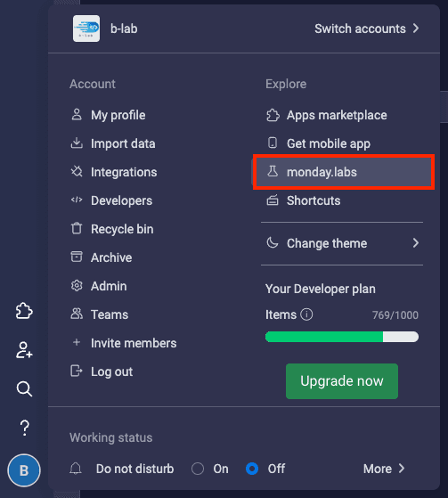448x498 pixels.
Task: Click the Import data download icon
Action: (x=77, y=143)
